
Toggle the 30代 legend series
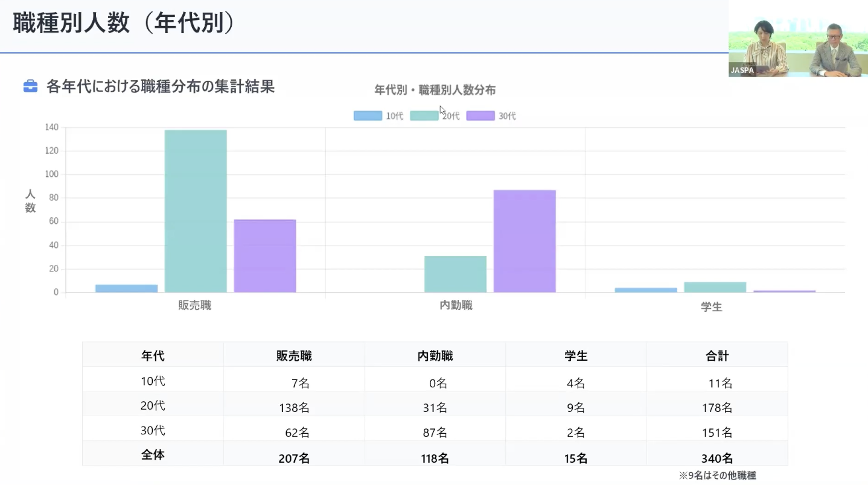tap(491, 116)
